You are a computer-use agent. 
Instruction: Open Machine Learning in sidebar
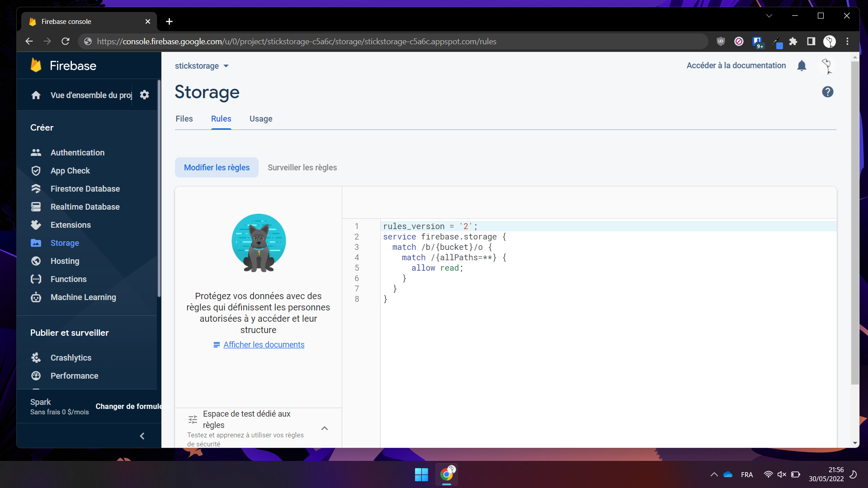pos(83,297)
